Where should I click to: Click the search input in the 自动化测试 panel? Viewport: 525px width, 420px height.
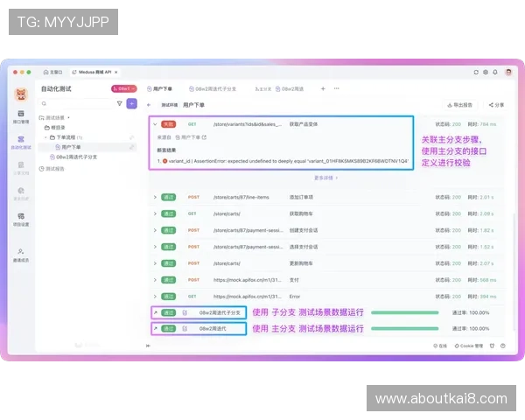tap(77, 103)
